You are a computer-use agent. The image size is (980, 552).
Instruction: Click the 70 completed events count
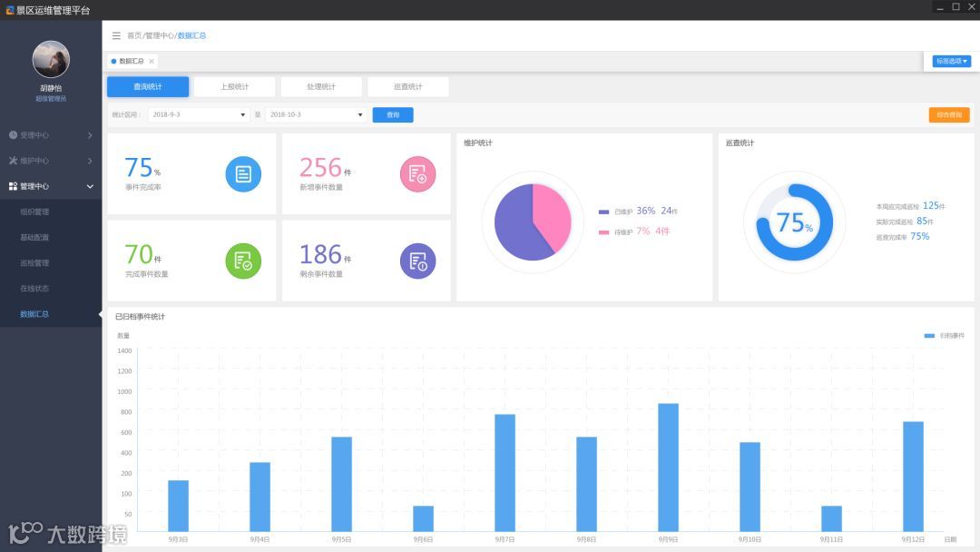click(139, 254)
